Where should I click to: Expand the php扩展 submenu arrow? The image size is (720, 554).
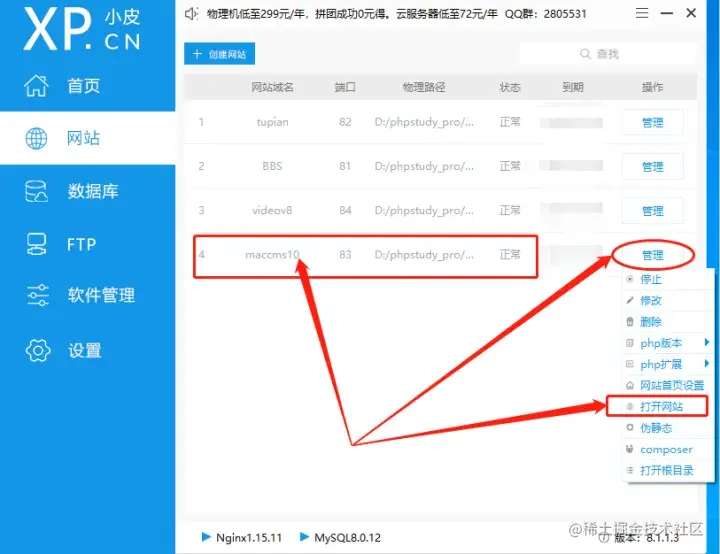click(707, 363)
